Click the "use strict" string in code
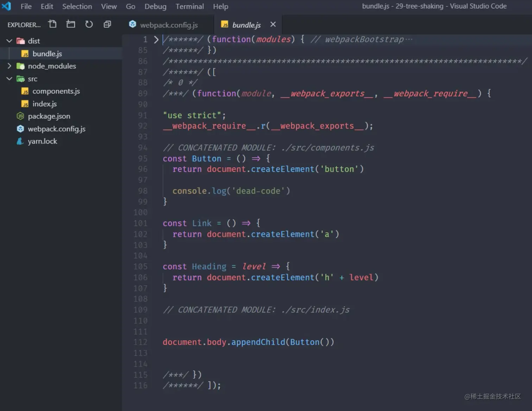This screenshot has width=532, height=411. [192, 115]
